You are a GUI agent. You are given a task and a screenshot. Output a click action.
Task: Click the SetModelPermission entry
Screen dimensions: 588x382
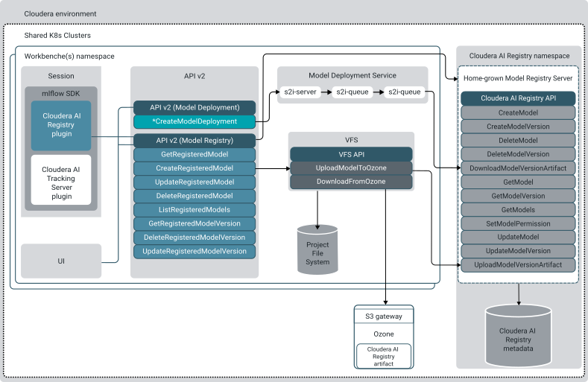517,223
